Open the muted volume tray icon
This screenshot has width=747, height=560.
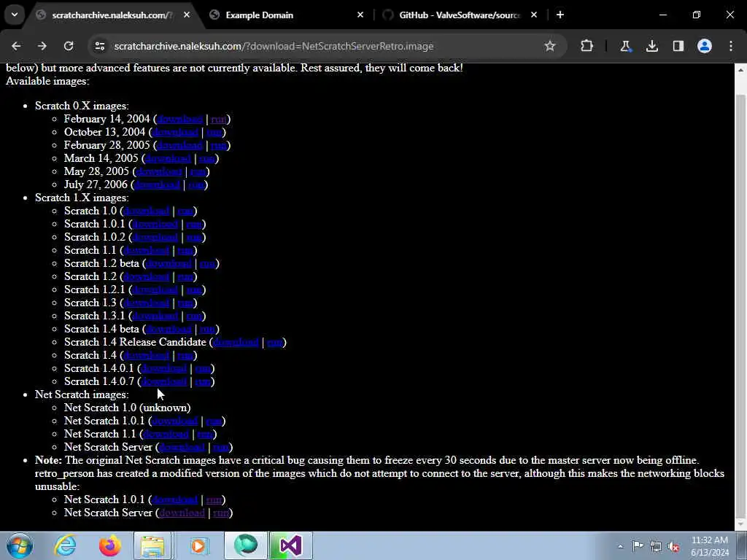673,546
